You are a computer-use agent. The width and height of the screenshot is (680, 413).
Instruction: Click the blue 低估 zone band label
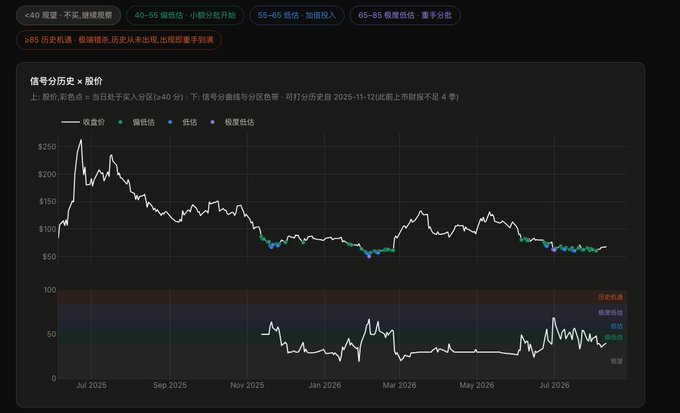(x=616, y=326)
